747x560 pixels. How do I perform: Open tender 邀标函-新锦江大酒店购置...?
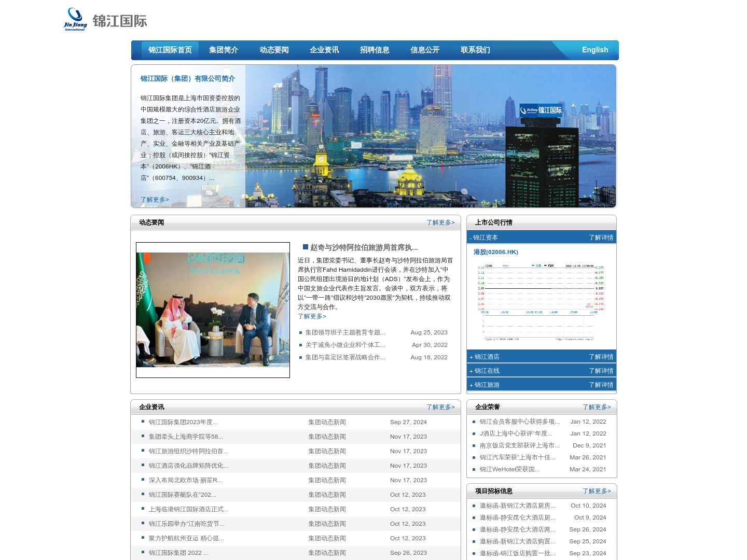517,541
